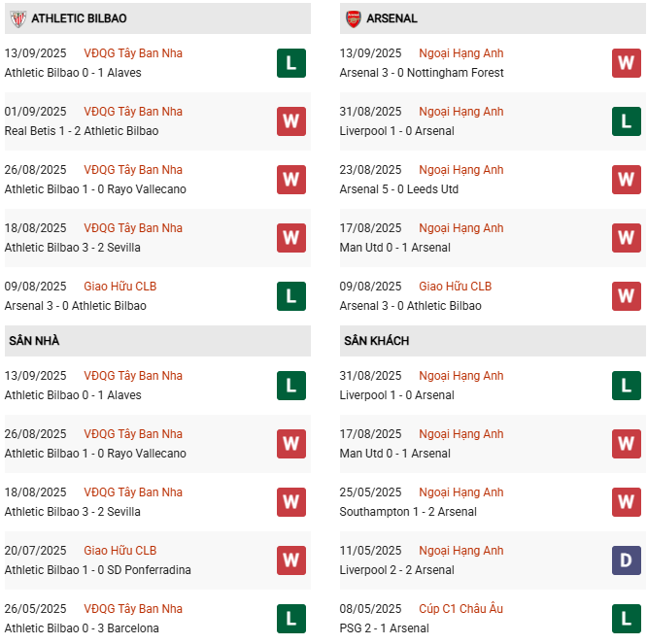Screen dimensions: 647x644
Task: Click the 25/05/2025 date on Southampton row
Action: [x=370, y=492]
